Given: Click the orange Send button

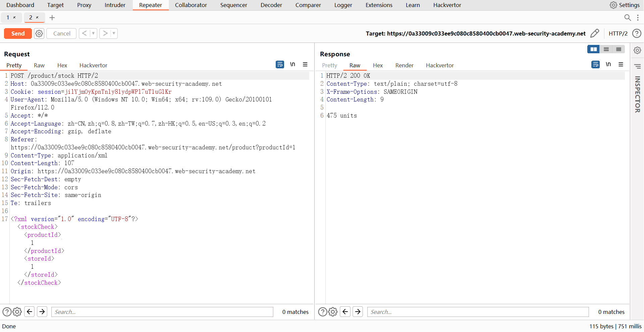Looking at the screenshot, I should click(18, 34).
